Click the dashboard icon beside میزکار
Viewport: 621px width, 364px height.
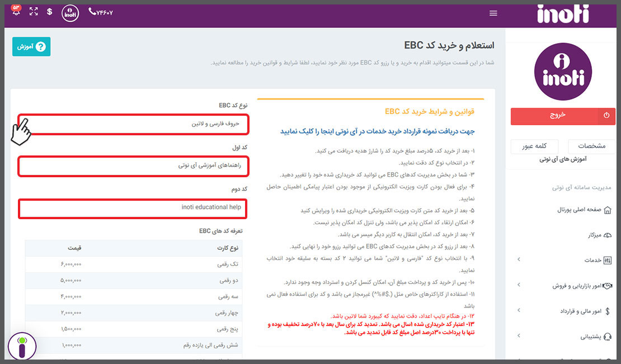pos(607,235)
